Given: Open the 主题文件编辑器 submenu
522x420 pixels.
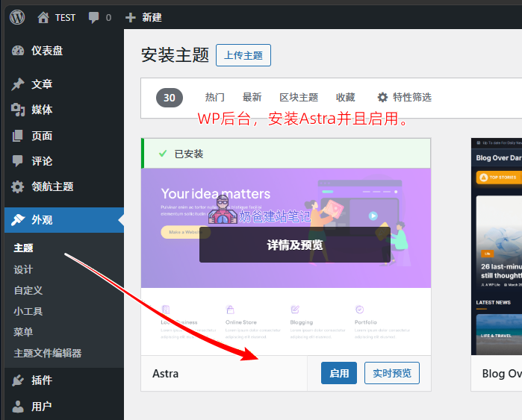Looking at the screenshot, I should (48, 353).
